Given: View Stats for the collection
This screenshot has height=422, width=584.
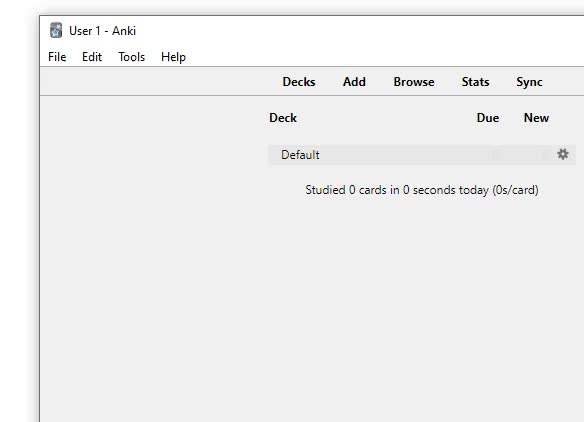Looking at the screenshot, I should [x=475, y=82].
